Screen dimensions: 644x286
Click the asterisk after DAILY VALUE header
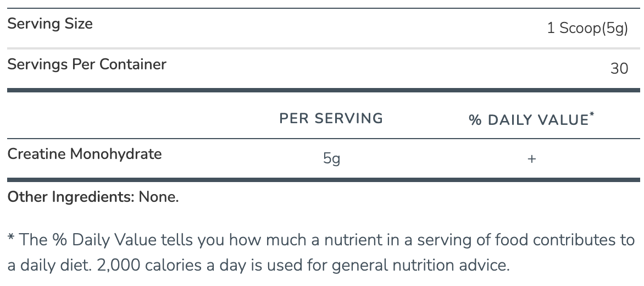[592, 115]
